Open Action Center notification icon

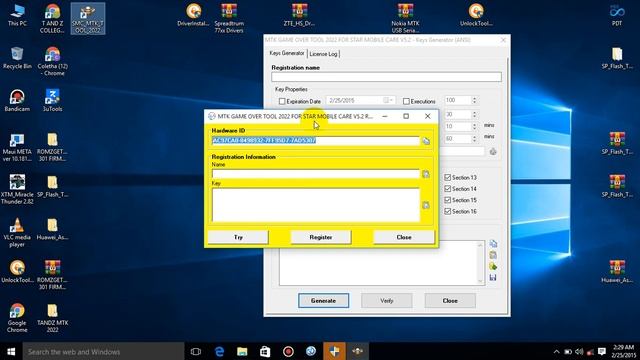click(602, 351)
